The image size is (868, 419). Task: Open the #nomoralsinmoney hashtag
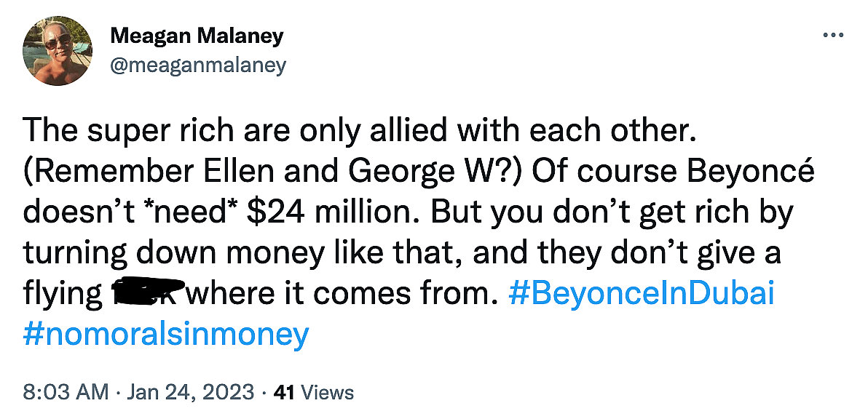166,335
